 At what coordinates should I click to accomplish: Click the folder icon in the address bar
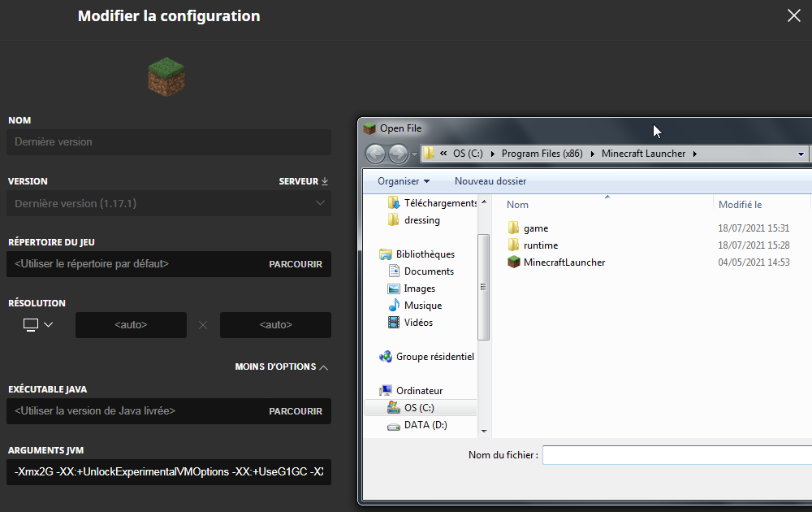click(x=429, y=154)
